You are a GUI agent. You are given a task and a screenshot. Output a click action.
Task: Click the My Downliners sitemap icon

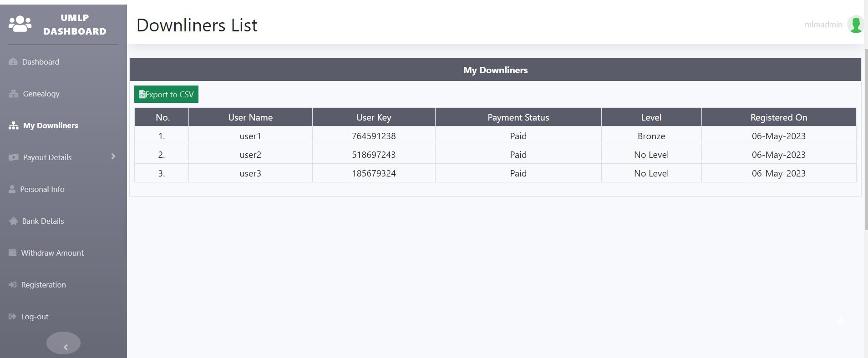(13, 126)
